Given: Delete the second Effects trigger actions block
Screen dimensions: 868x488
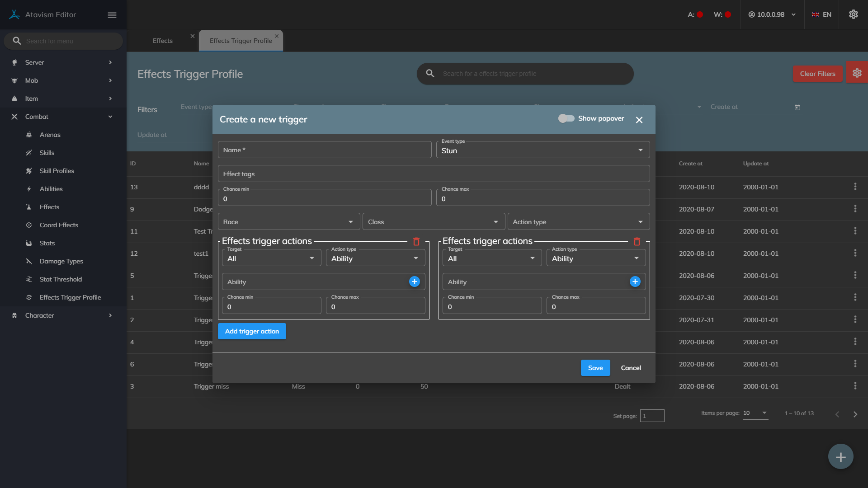Looking at the screenshot, I should click(637, 242).
